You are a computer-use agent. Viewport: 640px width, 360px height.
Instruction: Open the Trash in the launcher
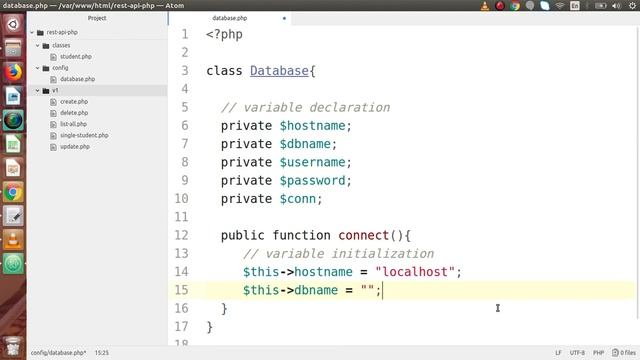point(13,346)
